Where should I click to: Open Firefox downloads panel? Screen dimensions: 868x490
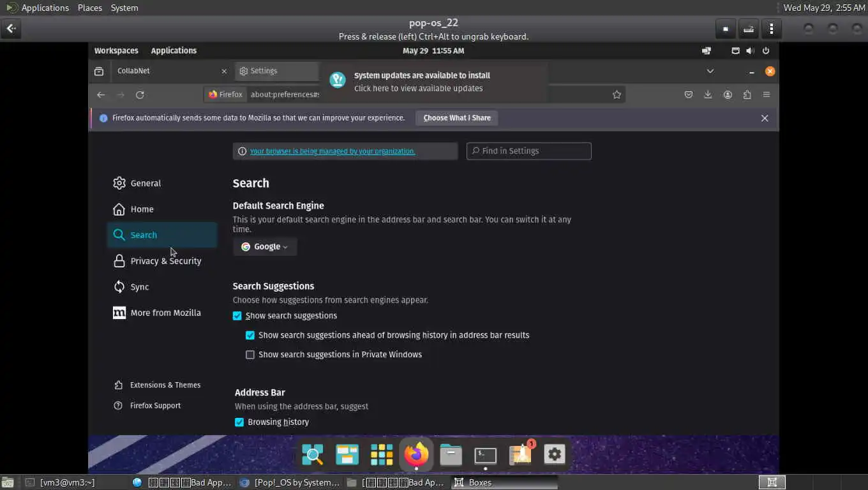(708, 94)
